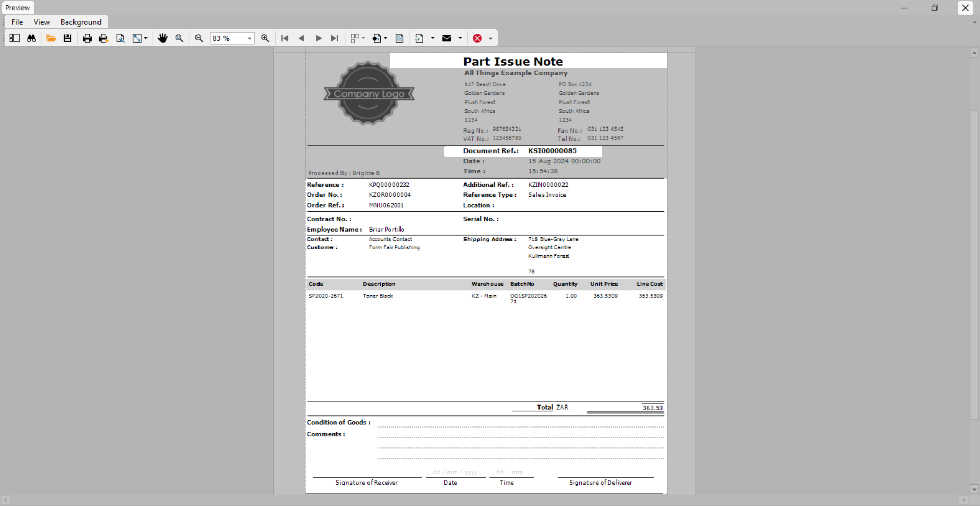
Task: Toggle the thumbnails panel icon
Action: pyautogui.click(x=14, y=38)
